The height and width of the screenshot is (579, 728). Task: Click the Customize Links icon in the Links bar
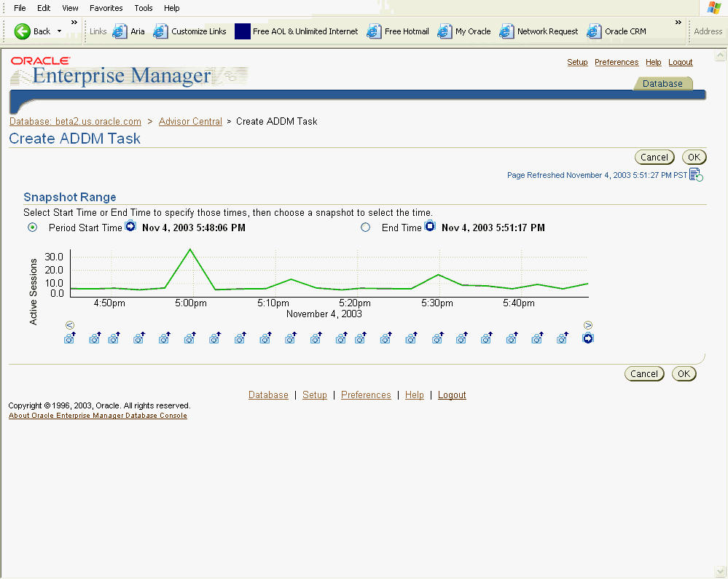pyautogui.click(x=160, y=31)
